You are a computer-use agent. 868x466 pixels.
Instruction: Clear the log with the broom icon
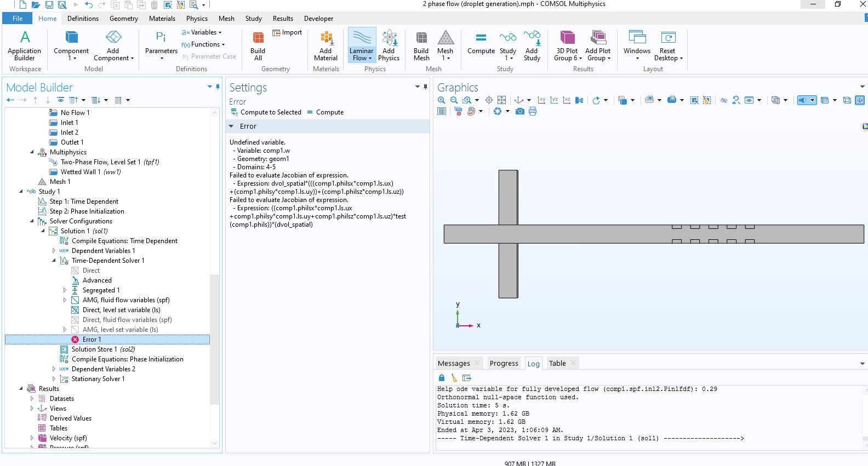(x=454, y=378)
